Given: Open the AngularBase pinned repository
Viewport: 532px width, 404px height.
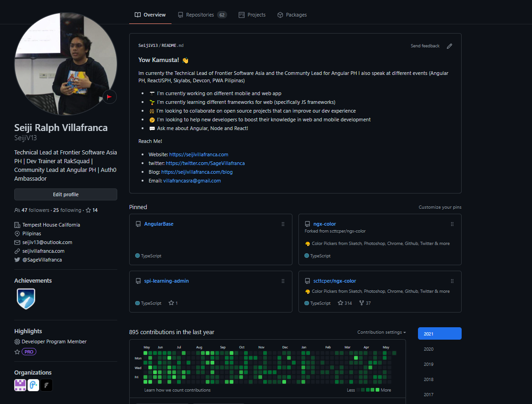Looking at the screenshot, I should coord(159,224).
